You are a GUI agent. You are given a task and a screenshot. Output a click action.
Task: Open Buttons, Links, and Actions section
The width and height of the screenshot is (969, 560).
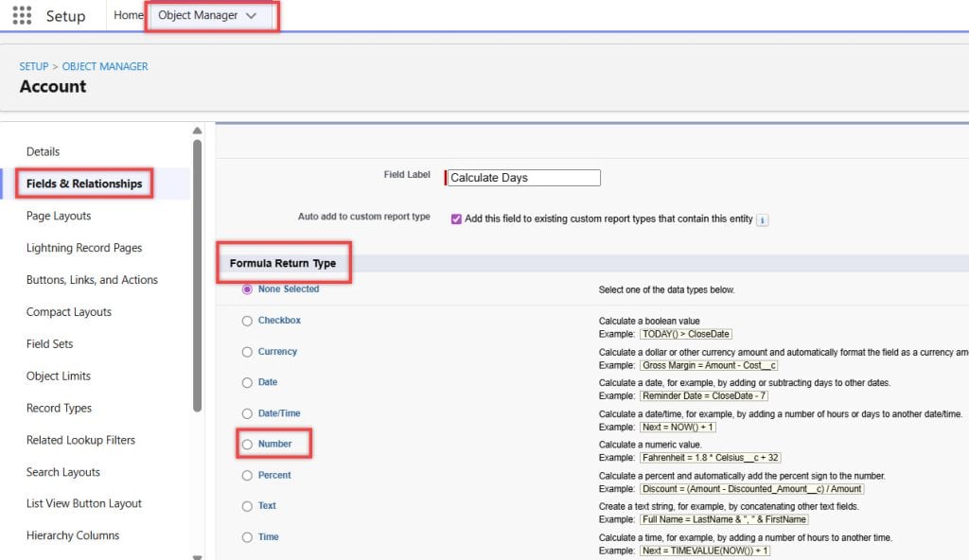(92, 280)
